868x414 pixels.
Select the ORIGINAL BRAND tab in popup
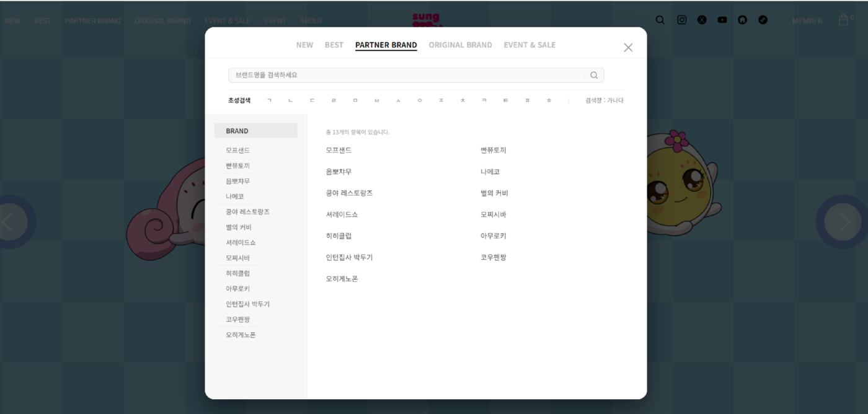point(460,45)
